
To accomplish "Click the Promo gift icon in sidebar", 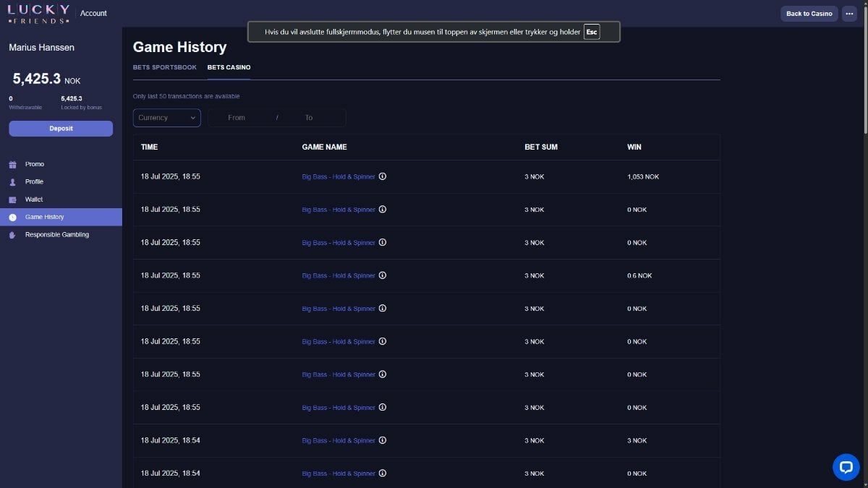I will (12, 164).
